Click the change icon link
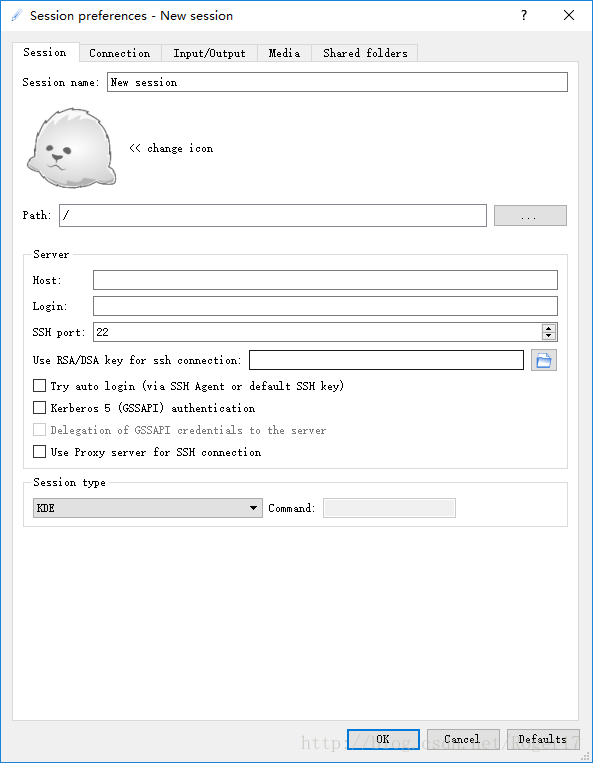The image size is (593, 763). (x=171, y=148)
